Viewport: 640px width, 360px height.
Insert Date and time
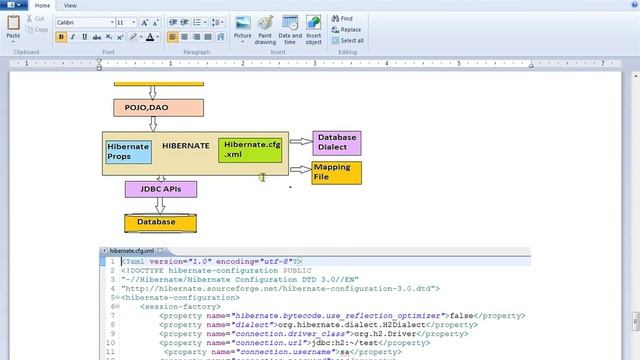pos(290,30)
